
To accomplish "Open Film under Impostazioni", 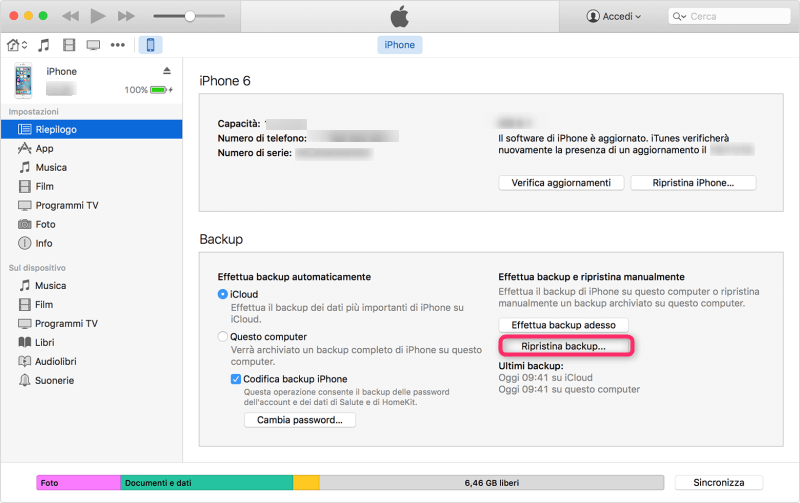I will (91, 186).
